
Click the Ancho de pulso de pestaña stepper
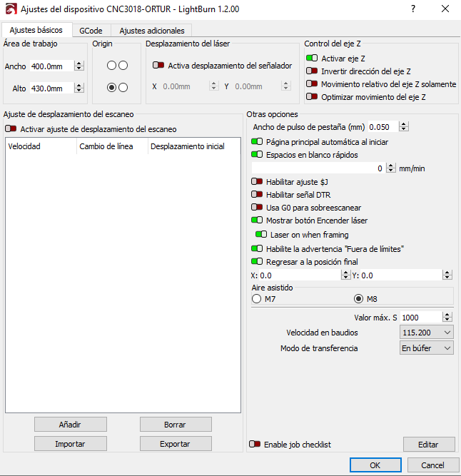click(x=404, y=126)
